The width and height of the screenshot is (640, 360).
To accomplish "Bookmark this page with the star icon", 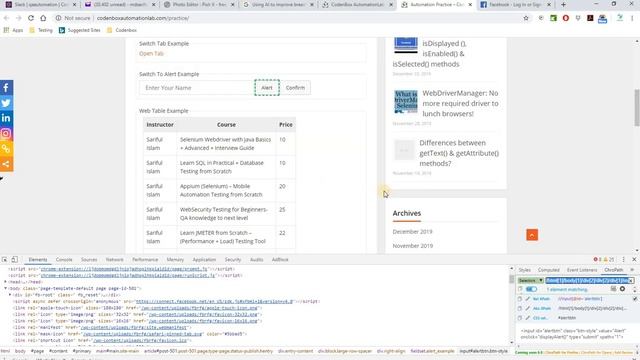I will (x=526, y=18).
